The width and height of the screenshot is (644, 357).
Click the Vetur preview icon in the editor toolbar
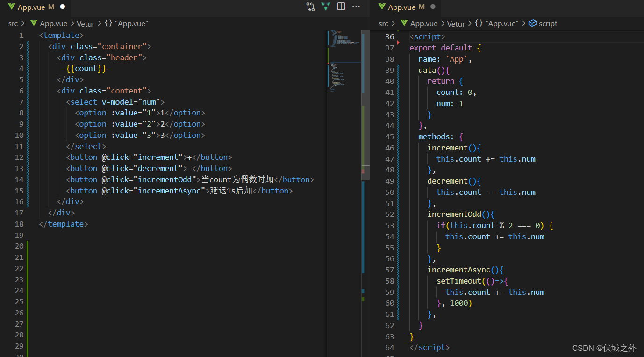[x=325, y=7]
